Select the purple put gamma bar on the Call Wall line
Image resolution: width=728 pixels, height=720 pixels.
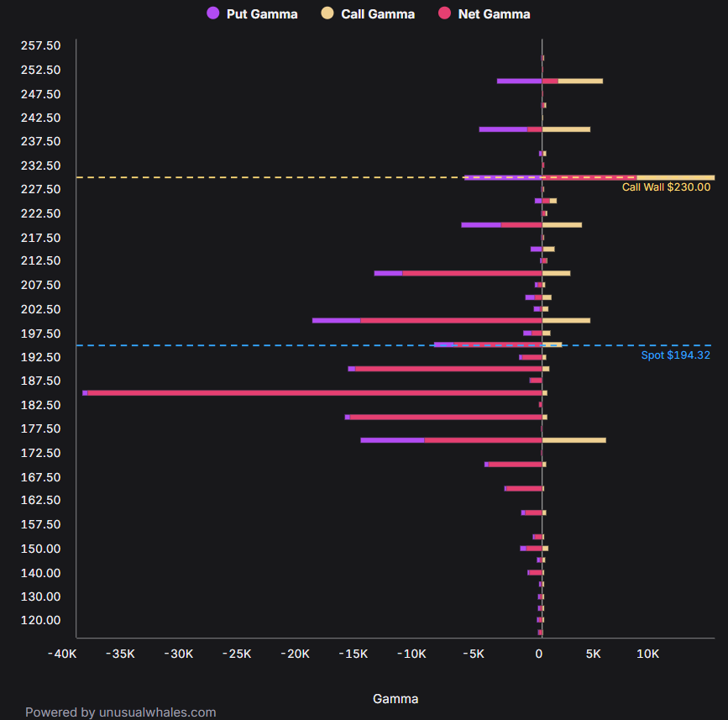click(503, 177)
